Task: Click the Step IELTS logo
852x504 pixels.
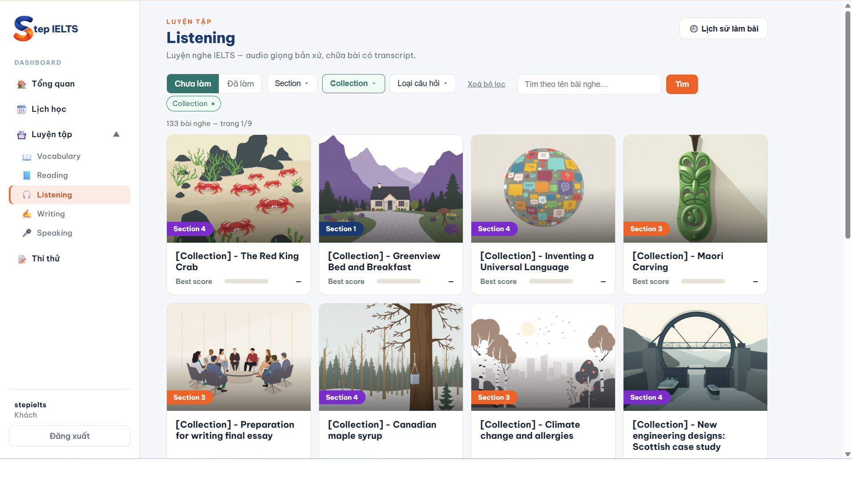Action: (46, 29)
